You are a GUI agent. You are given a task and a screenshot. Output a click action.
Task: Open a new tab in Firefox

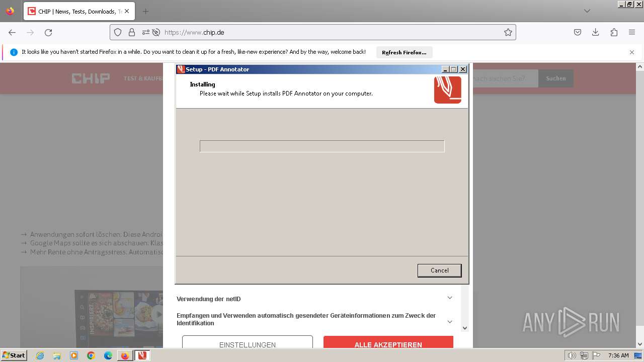(x=145, y=11)
